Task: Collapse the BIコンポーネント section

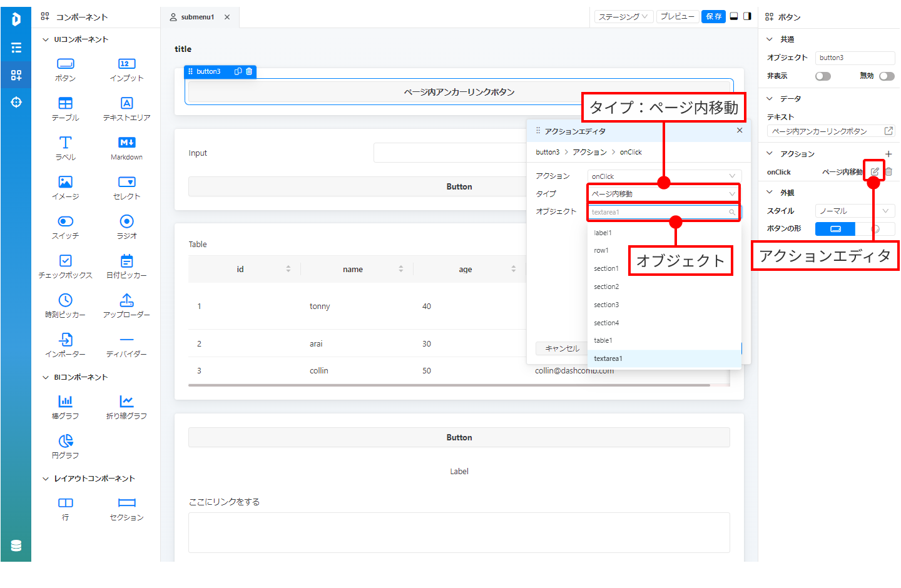Action: click(45, 377)
